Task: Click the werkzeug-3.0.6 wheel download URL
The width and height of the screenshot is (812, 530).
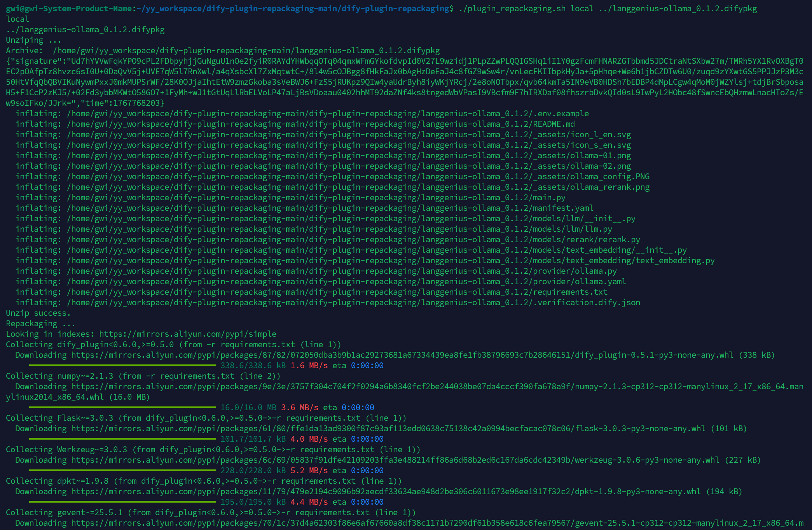Action: click(x=395, y=460)
